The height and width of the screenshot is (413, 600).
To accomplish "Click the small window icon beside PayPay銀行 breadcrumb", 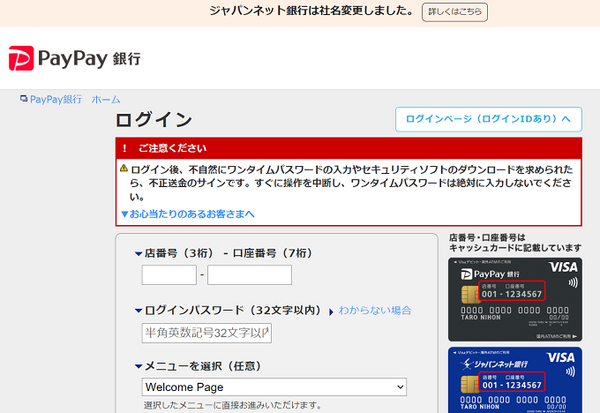I will coord(24,99).
